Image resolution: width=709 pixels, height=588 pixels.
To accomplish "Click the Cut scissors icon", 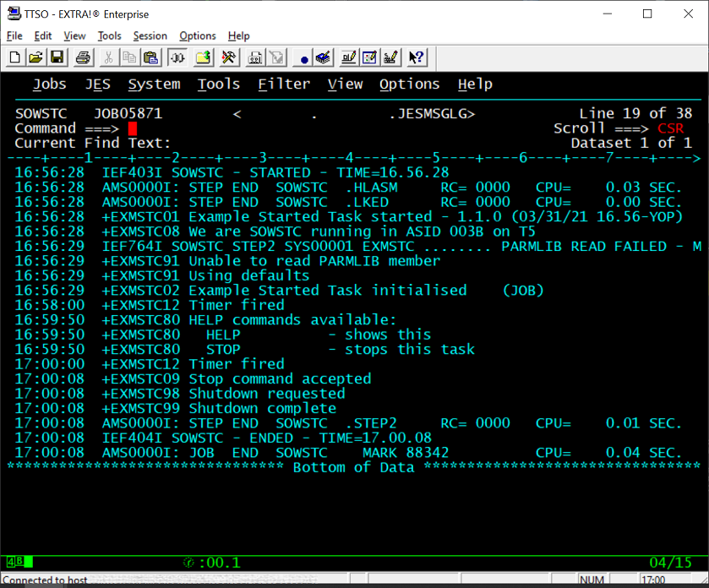I will [x=108, y=57].
